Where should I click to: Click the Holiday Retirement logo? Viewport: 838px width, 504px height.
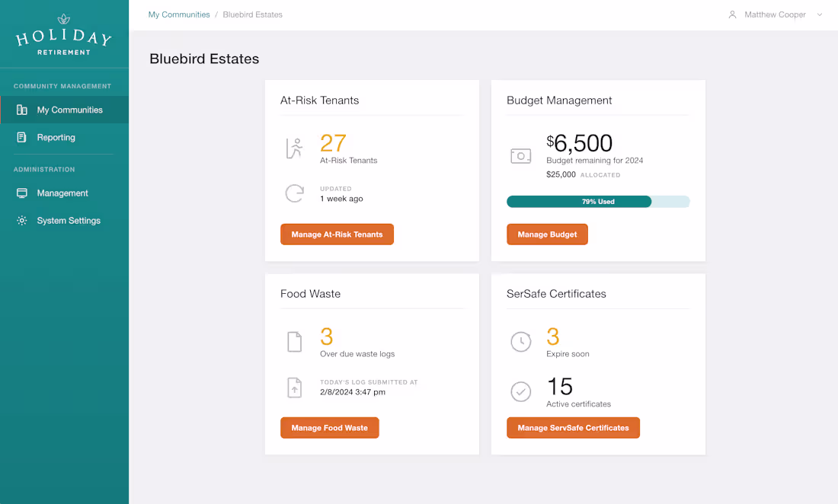coord(63,35)
